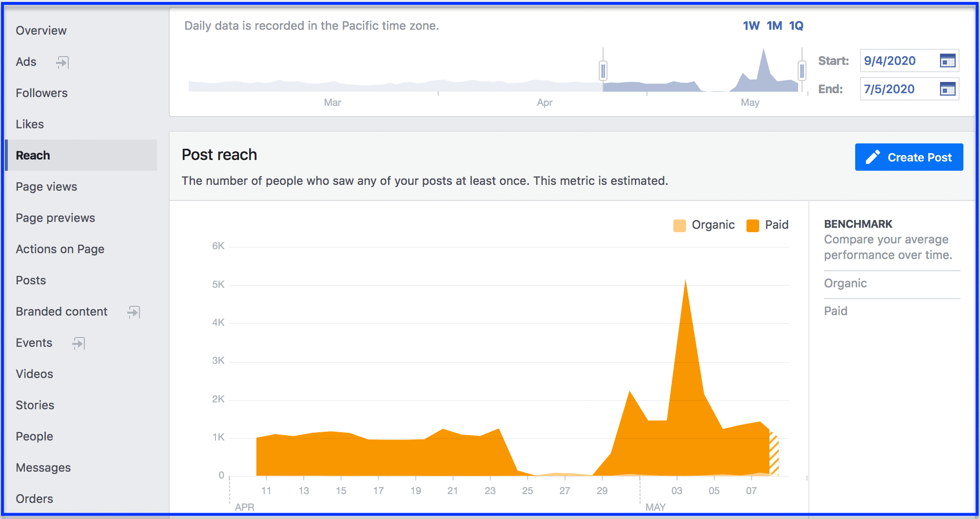The image size is (980, 519).
Task: Click the arrow icon beside Events
Action: 78,343
